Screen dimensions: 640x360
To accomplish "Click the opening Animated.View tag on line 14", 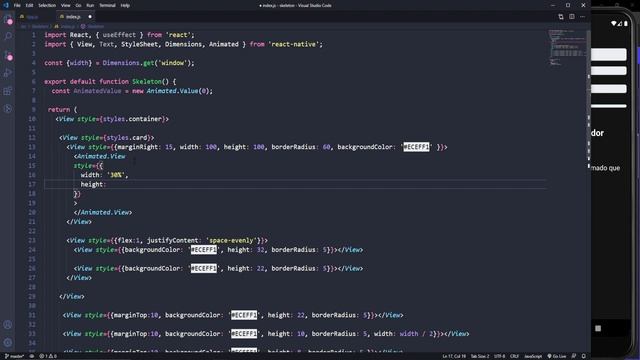I will pyautogui.click(x=100, y=156).
